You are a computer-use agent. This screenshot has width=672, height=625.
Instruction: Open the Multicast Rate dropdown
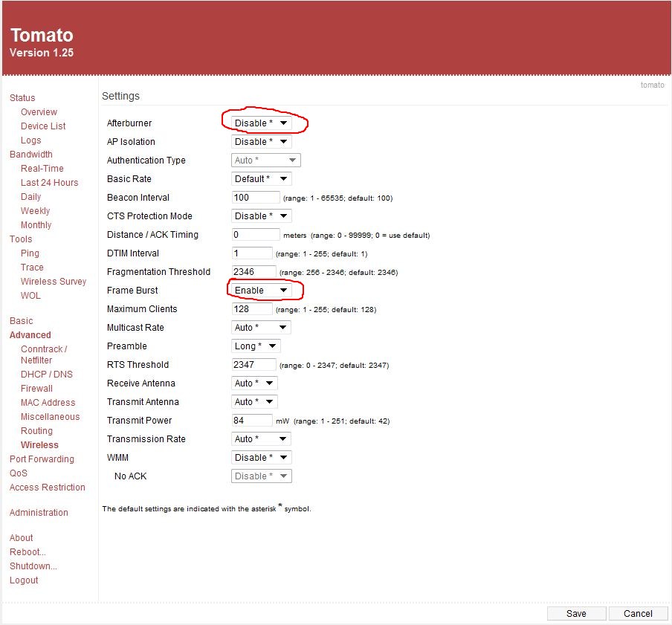point(261,328)
